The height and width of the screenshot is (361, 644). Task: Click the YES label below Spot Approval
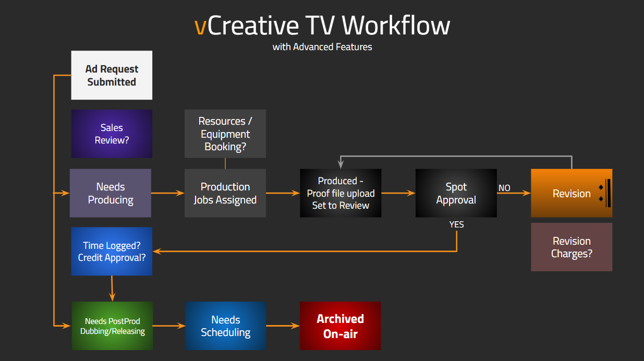pos(456,224)
